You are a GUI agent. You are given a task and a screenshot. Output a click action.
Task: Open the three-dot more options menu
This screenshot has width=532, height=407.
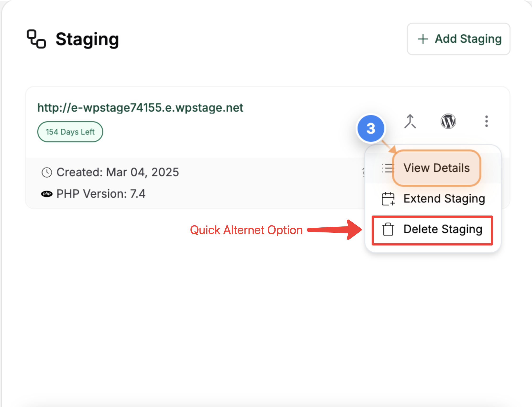pos(486,121)
